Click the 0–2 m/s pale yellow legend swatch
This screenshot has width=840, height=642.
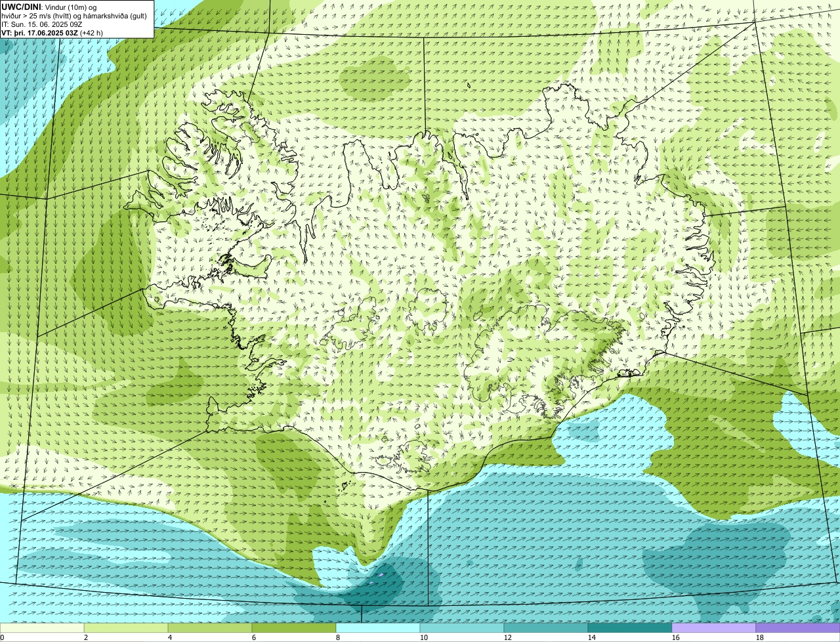pos(42,628)
